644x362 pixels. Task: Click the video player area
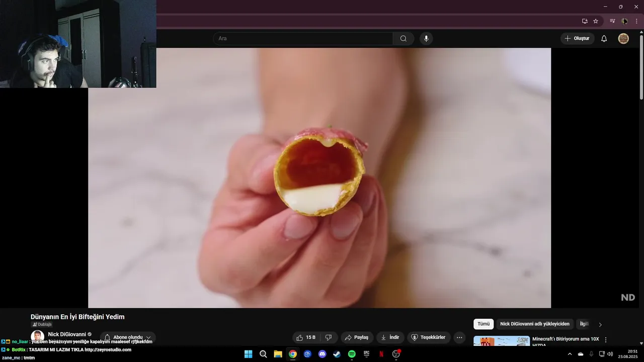(x=319, y=177)
